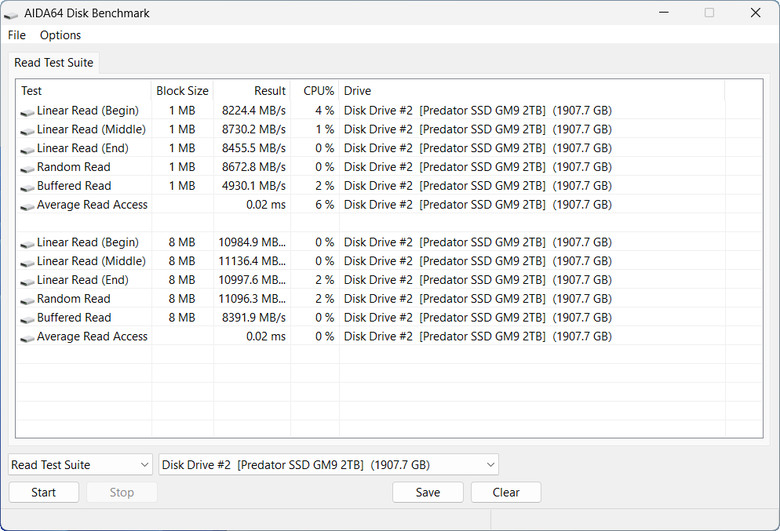Sort by the CPU% column header
This screenshot has height=531, width=780.
(315, 91)
